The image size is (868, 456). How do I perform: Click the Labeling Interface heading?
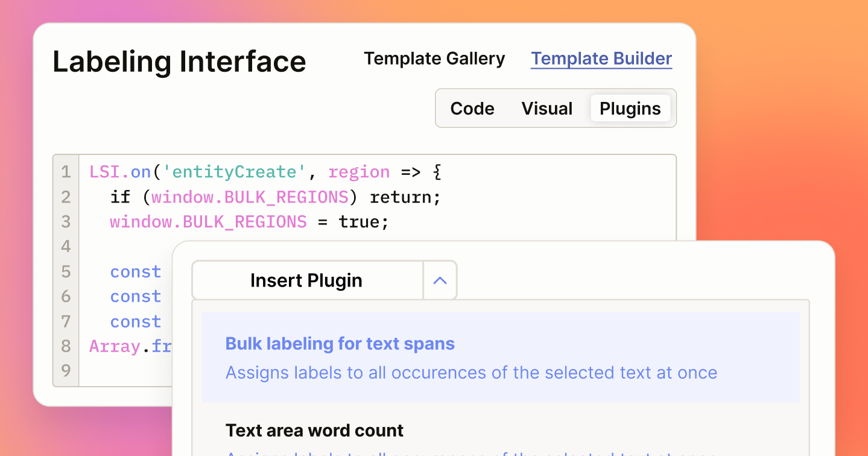click(x=179, y=61)
